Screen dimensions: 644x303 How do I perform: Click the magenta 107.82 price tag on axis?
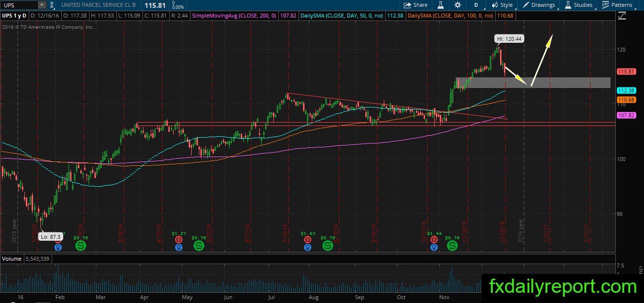coord(626,116)
